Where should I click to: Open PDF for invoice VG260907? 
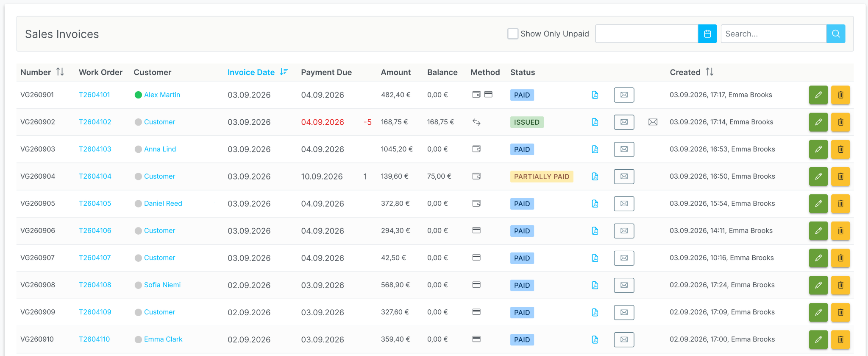coord(595,258)
